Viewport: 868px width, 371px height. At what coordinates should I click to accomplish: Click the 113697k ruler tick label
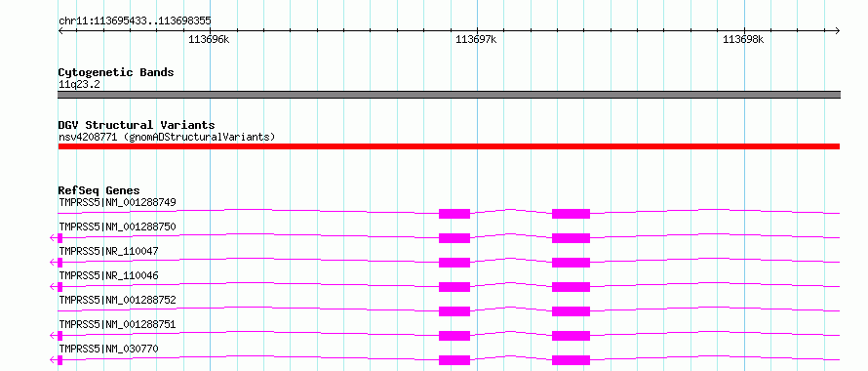tap(476, 39)
